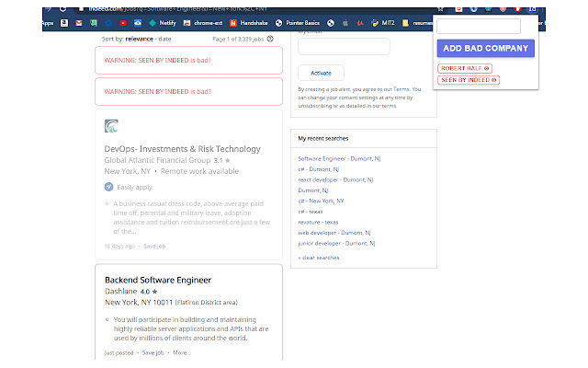The width and height of the screenshot is (588, 368).
Task: Open the chrome-ext bookmark
Action: [x=203, y=23]
